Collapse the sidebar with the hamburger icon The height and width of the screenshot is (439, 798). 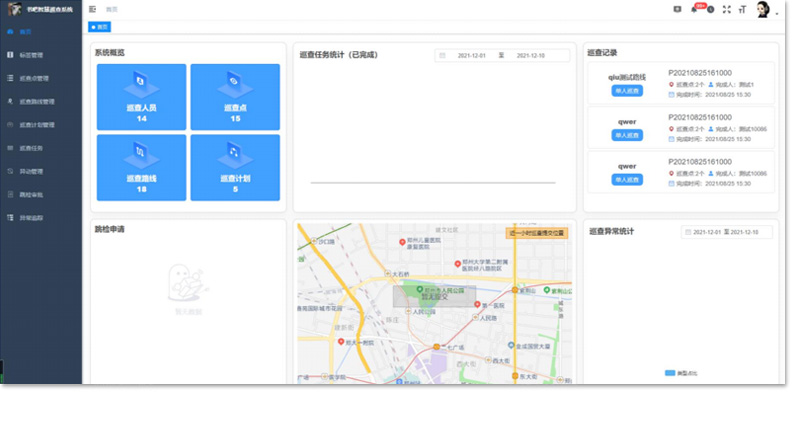(93, 9)
